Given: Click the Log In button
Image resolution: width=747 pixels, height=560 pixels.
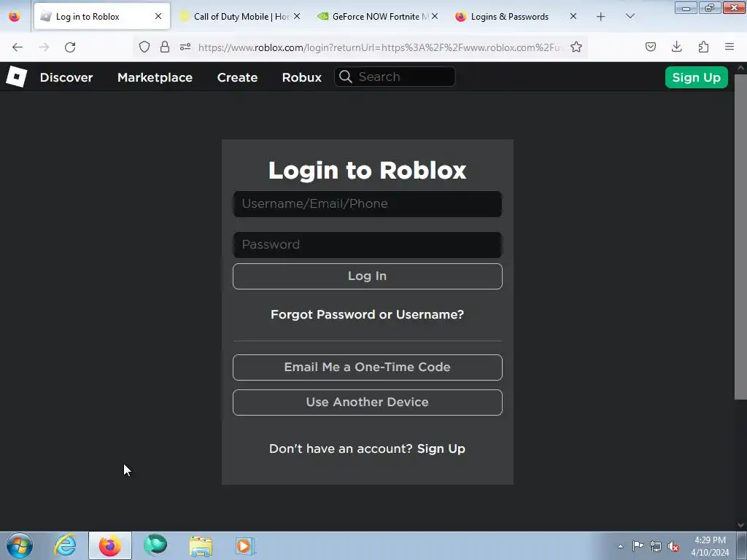Looking at the screenshot, I should tap(368, 276).
